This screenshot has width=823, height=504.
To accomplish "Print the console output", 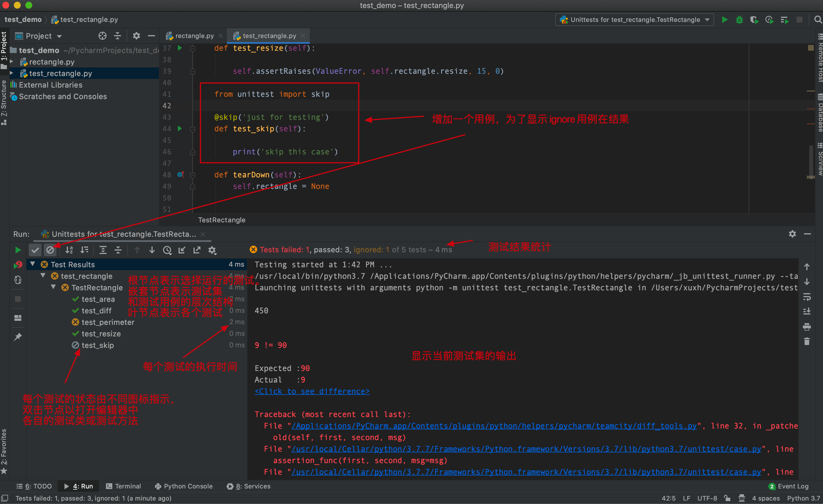I will click(x=807, y=327).
